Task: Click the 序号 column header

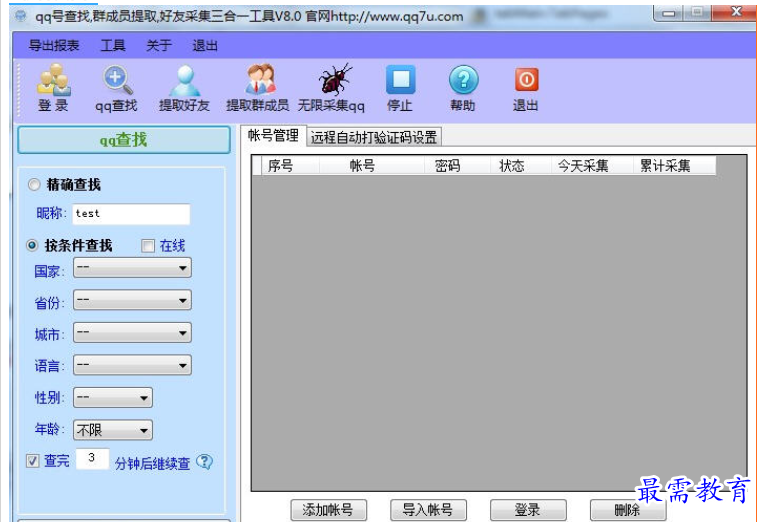Action: click(290, 166)
